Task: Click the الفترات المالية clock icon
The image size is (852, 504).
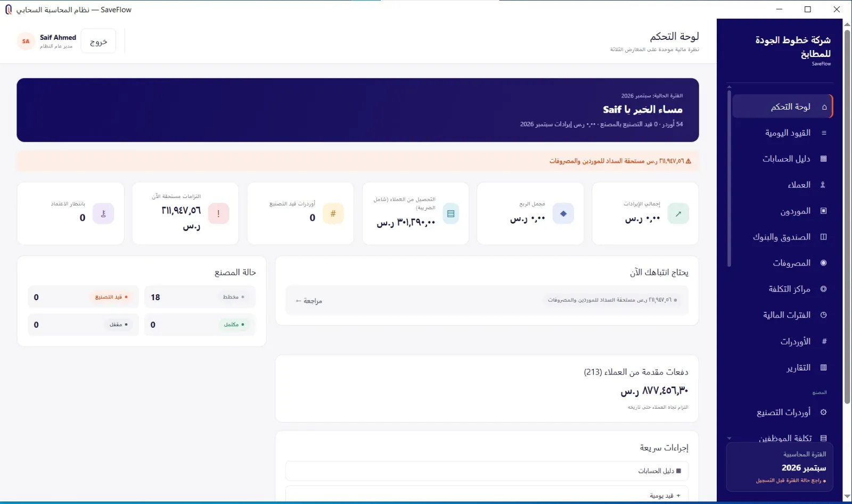Action: click(x=824, y=315)
